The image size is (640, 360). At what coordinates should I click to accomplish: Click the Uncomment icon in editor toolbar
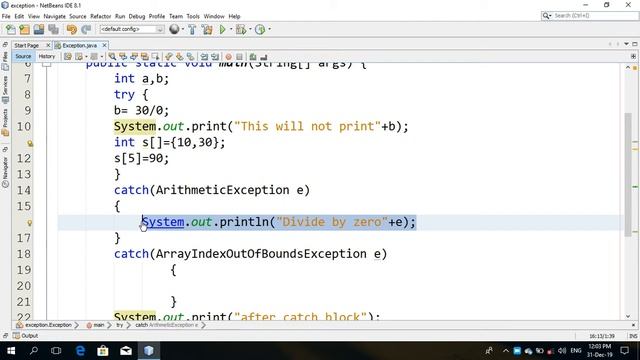(264, 57)
